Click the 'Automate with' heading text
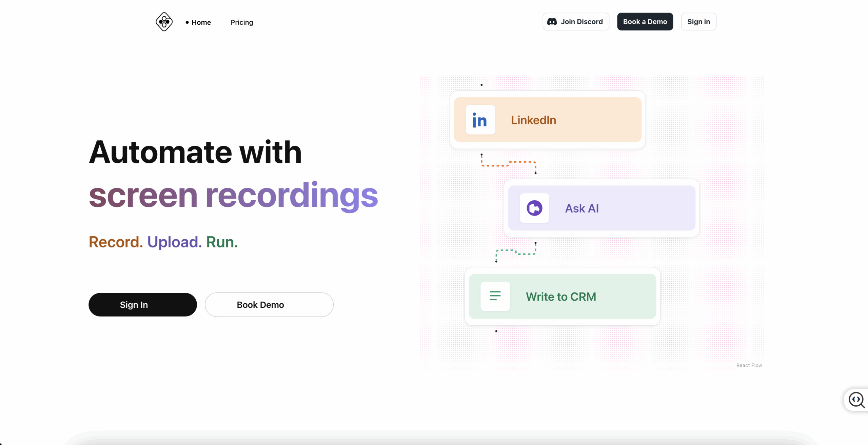 coord(195,152)
